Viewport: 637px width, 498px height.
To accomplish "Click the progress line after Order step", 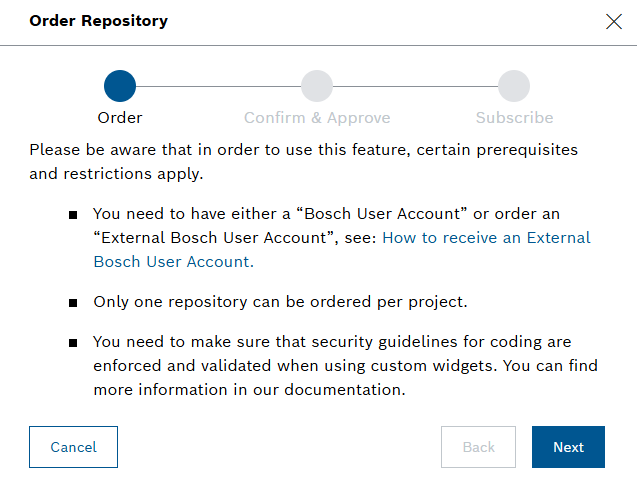I will click(x=218, y=86).
